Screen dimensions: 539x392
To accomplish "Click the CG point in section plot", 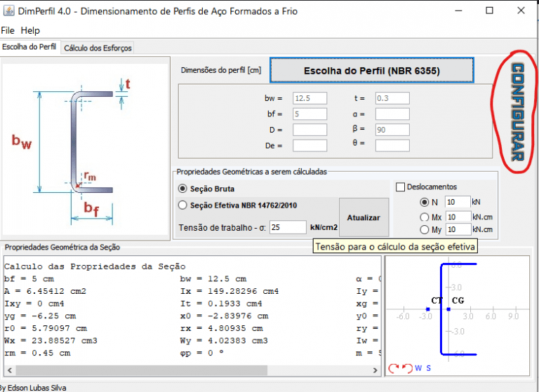I will (448, 309).
